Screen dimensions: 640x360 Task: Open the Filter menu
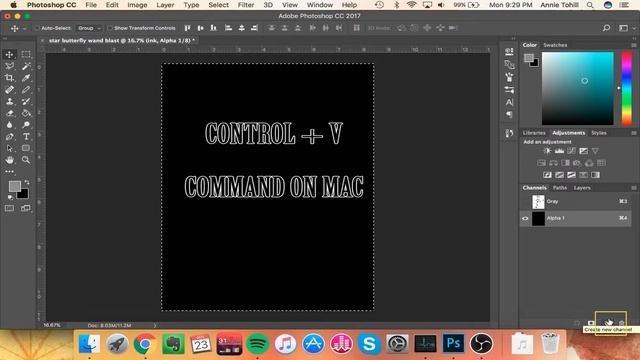[x=246, y=5]
